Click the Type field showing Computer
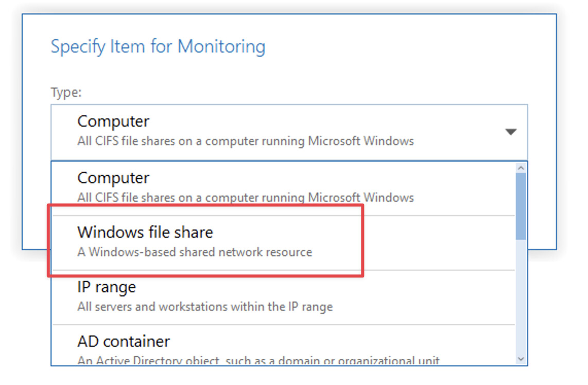The width and height of the screenshot is (588, 385). pos(113,122)
